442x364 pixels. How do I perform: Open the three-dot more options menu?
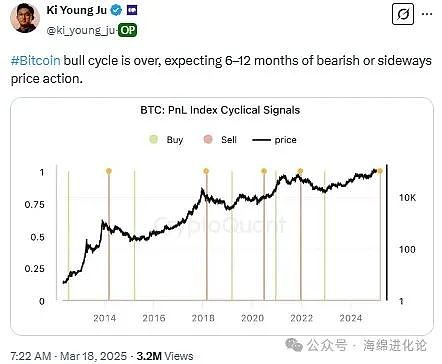pos(427,14)
